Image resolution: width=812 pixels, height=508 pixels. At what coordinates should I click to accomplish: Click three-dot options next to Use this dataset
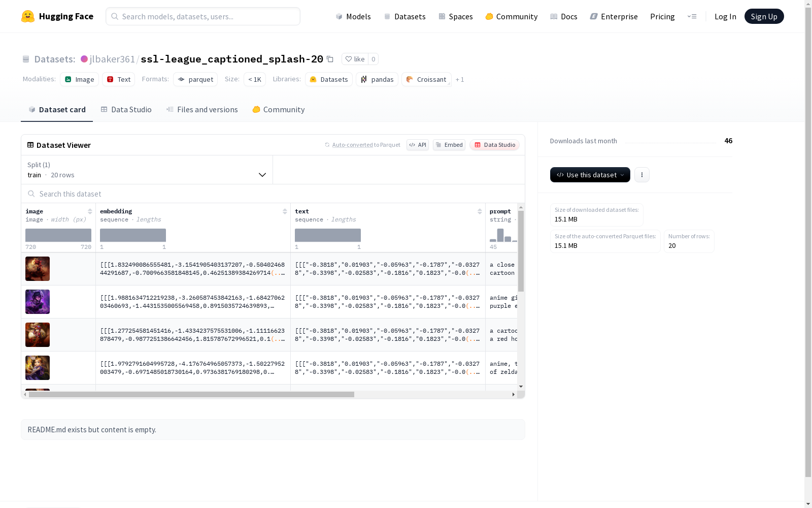[x=642, y=175]
